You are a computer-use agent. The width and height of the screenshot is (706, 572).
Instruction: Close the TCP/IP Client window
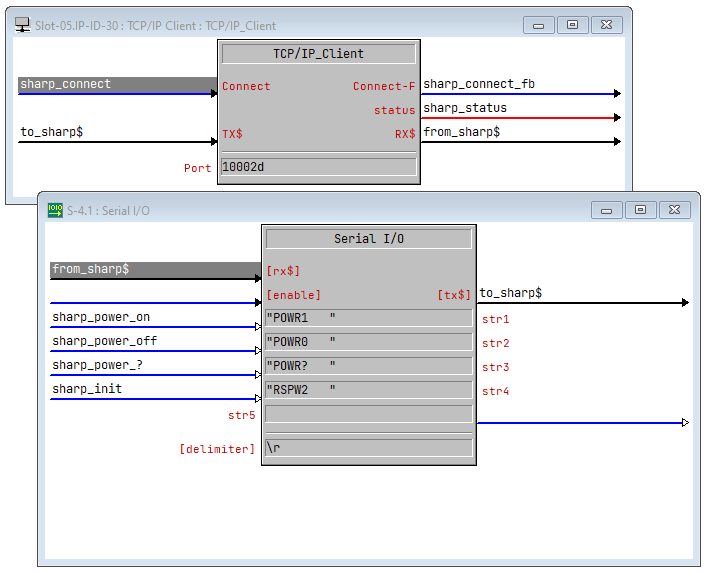[607, 25]
